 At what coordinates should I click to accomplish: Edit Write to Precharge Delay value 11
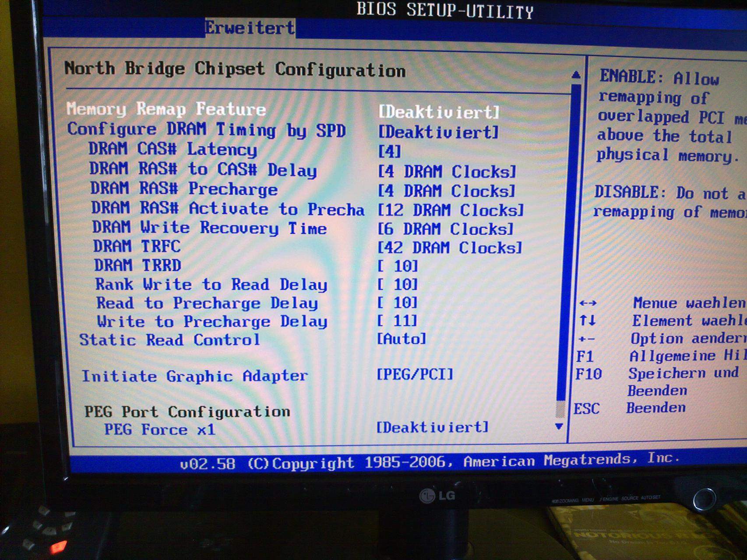coord(397,321)
